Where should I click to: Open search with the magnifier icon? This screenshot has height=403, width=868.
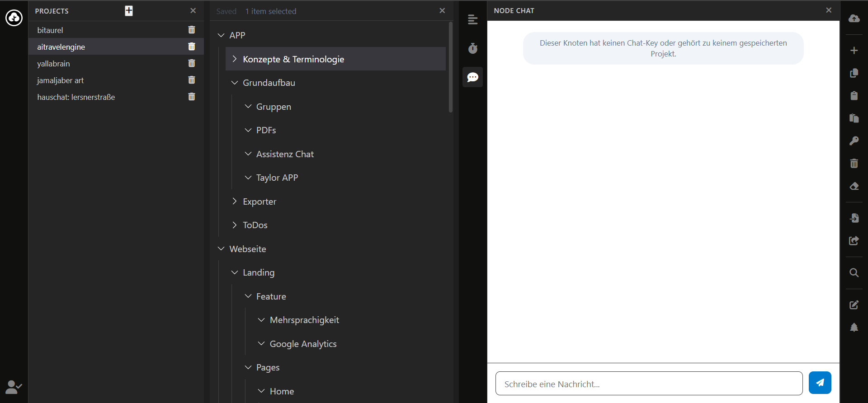pyautogui.click(x=854, y=273)
